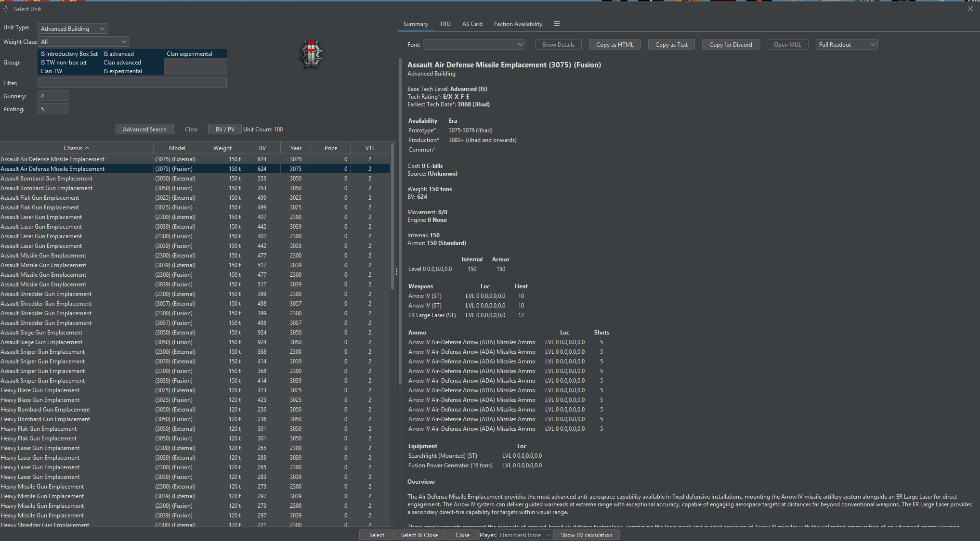
Task: Toggle the Clan experimental group filter
Action: click(x=189, y=54)
